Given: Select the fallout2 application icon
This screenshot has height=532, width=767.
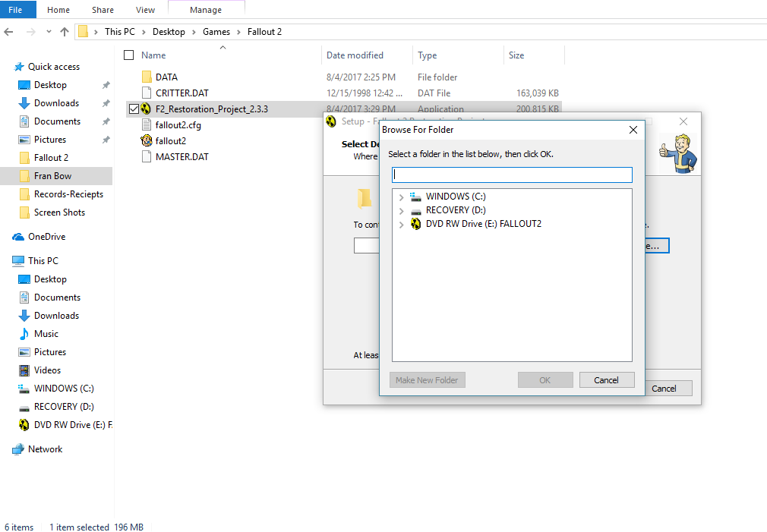Looking at the screenshot, I should coord(147,141).
